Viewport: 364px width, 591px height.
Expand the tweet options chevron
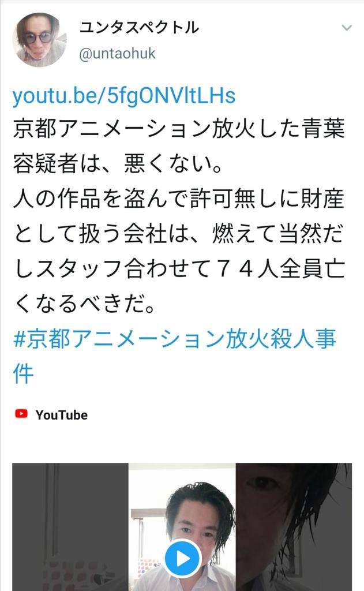point(346,28)
